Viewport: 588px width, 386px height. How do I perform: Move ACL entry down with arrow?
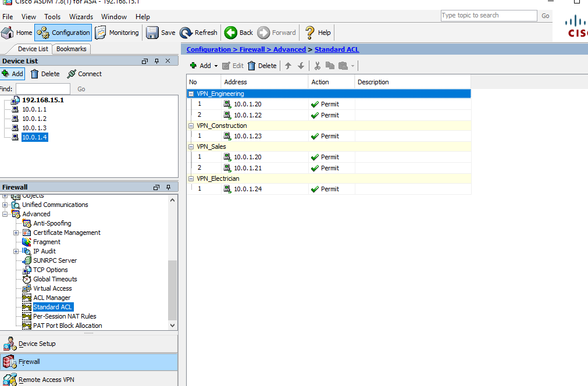(x=301, y=66)
